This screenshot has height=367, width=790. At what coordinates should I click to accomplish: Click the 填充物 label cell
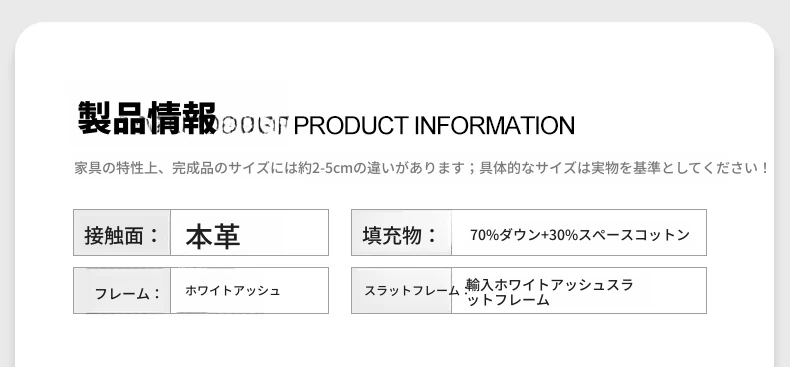pyautogui.click(x=402, y=232)
